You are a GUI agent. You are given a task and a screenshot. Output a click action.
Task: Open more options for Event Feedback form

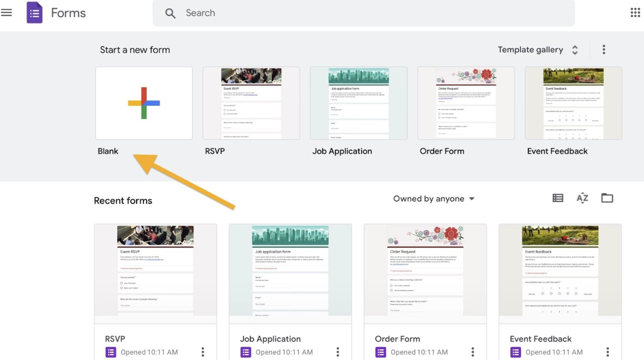click(608, 352)
